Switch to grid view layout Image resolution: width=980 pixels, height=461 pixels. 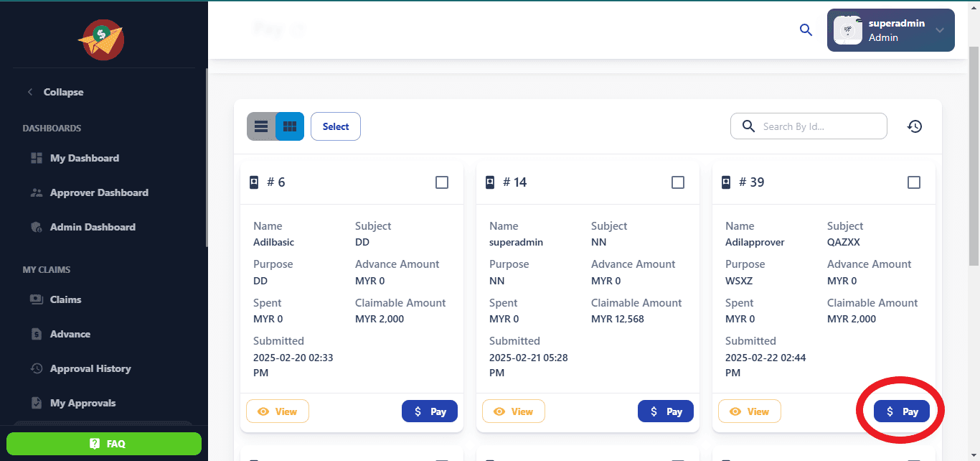click(290, 126)
